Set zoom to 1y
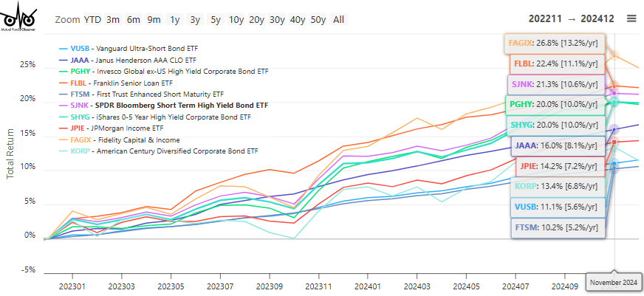 [174, 19]
